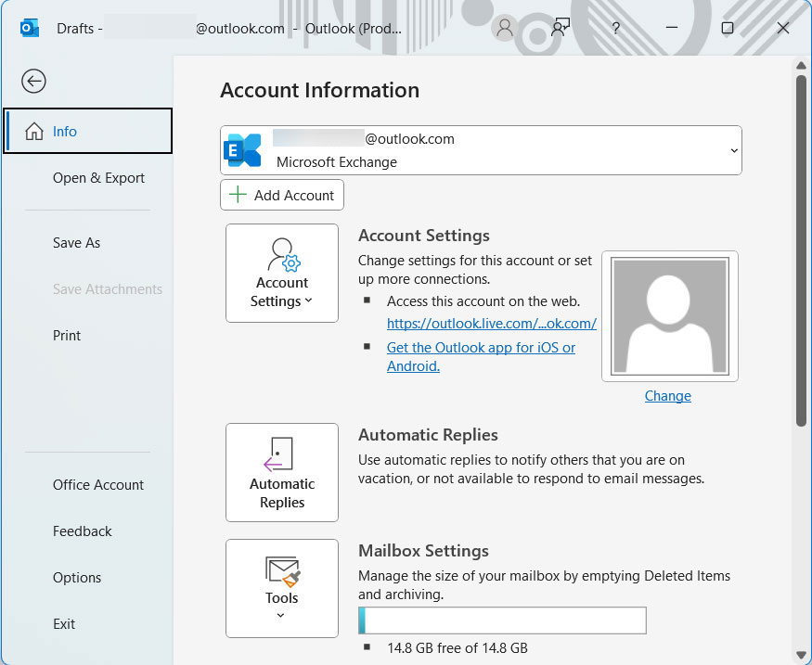
Task: Click the Microsoft Exchange account icon
Action: coord(242,150)
